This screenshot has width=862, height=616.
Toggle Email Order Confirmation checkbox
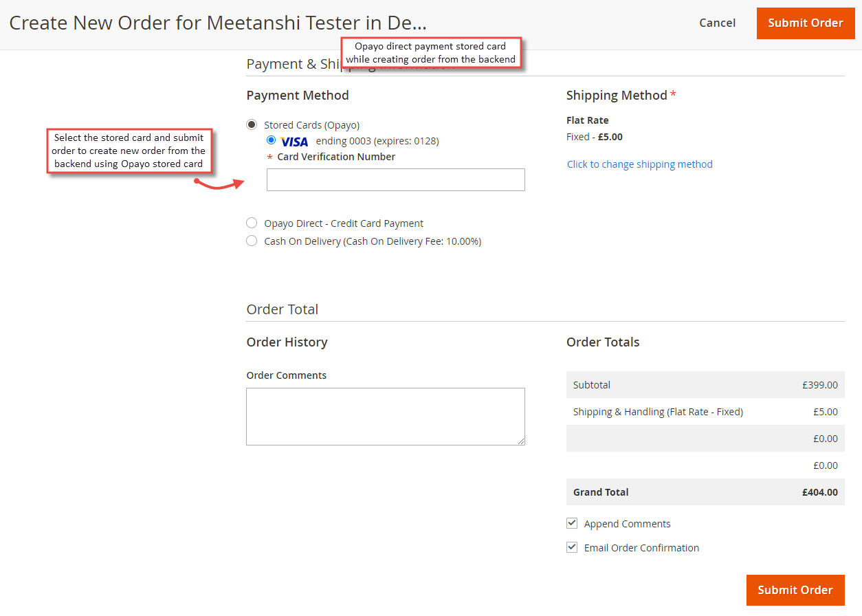[572, 547]
